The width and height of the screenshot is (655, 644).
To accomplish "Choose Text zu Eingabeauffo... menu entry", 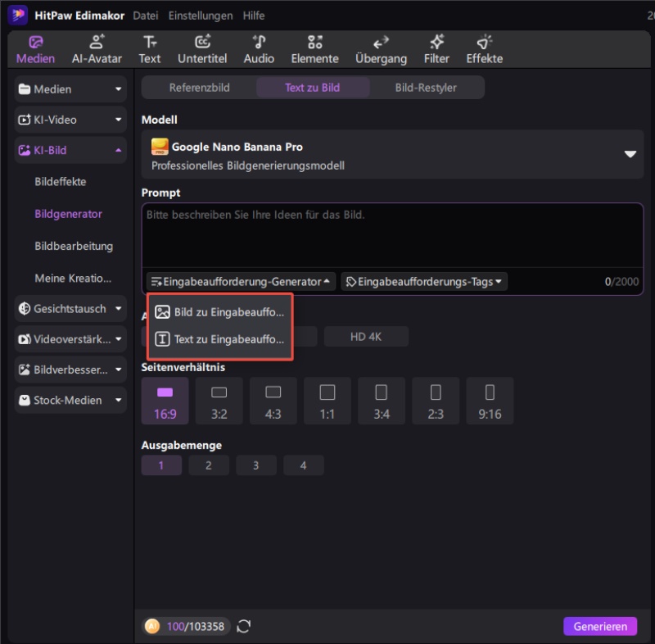I will pos(219,339).
